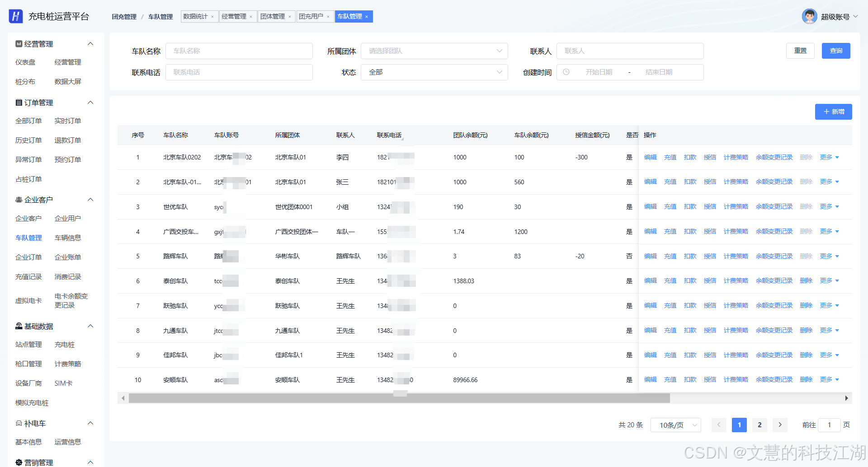The height and width of the screenshot is (467, 868).
Task: Open the 所属团体 dropdown
Action: point(434,51)
